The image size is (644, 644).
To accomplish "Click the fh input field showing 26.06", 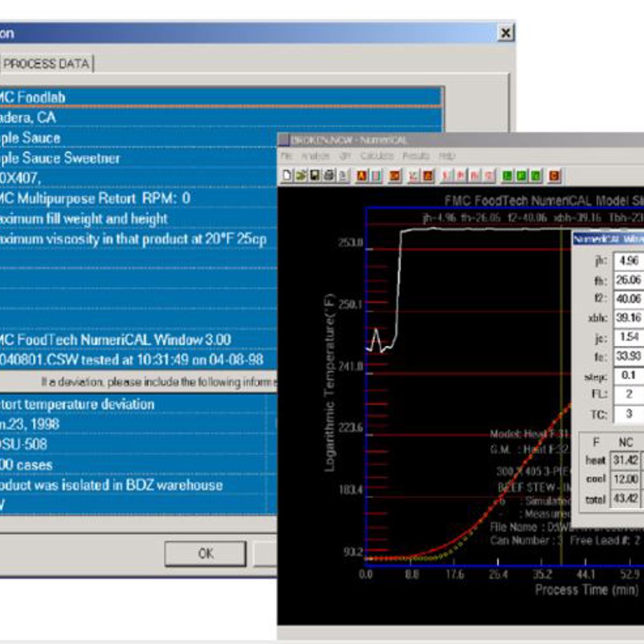I will click(x=628, y=280).
